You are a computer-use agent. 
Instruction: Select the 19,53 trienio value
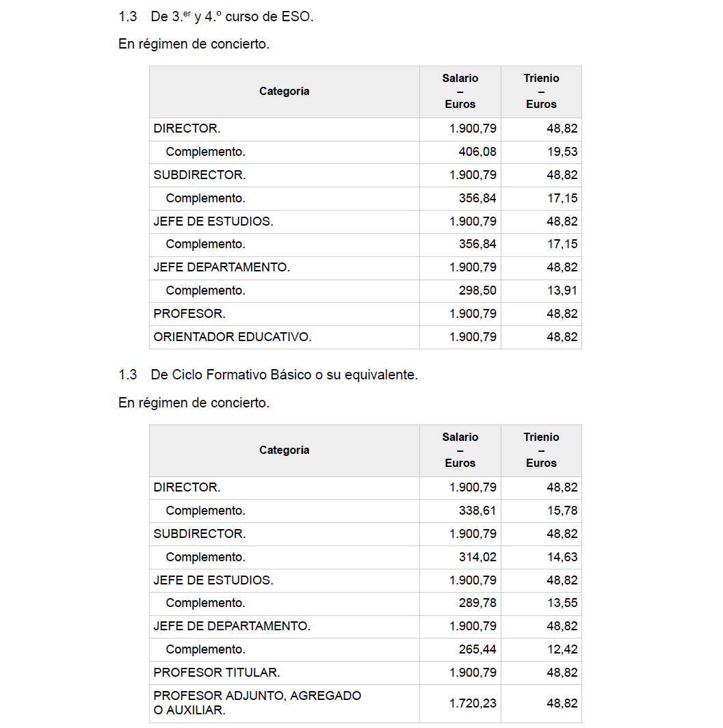click(562, 152)
